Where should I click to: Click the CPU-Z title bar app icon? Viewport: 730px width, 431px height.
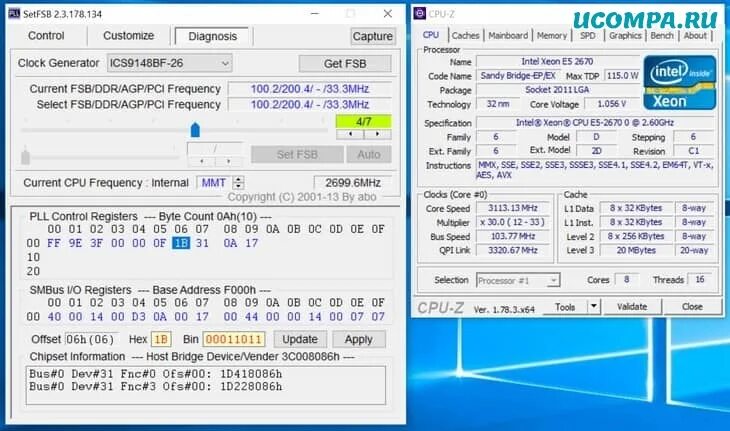419,13
